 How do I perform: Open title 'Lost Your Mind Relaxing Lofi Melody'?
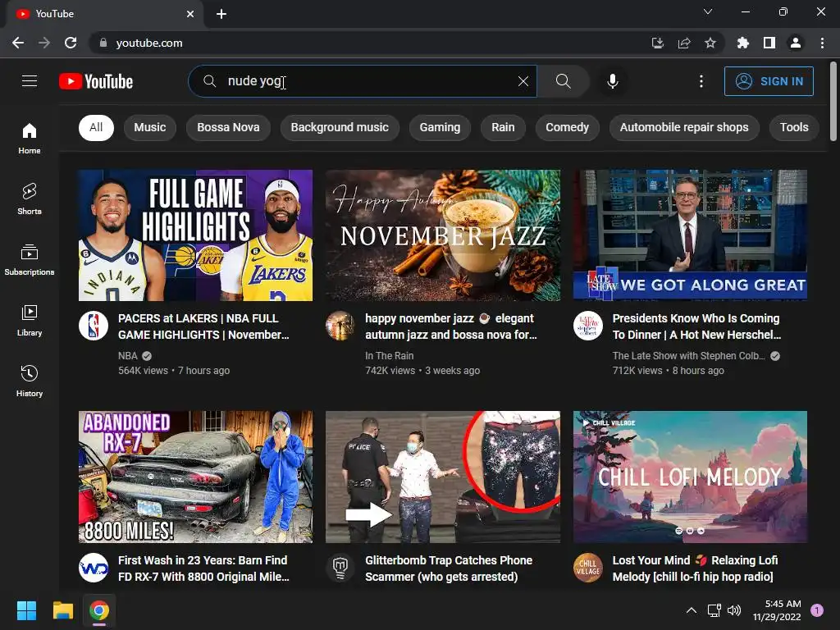point(696,568)
